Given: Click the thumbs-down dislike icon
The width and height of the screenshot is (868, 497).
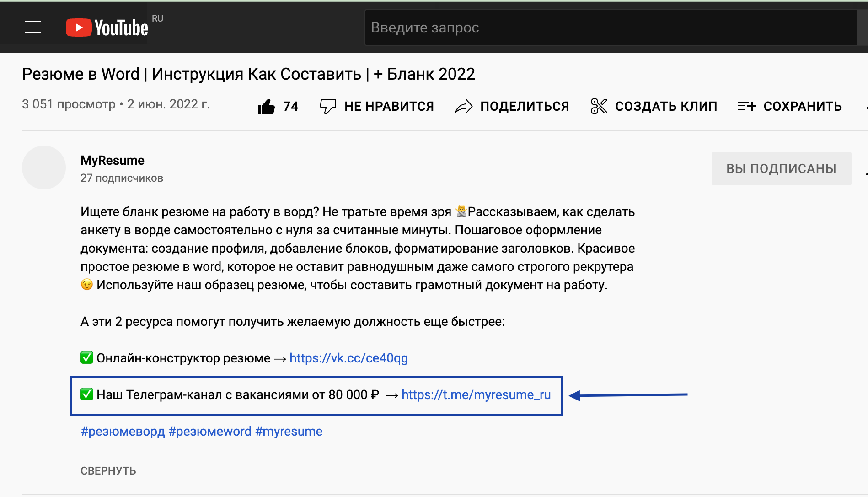Looking at the screenshot, I should coord(328,107).
